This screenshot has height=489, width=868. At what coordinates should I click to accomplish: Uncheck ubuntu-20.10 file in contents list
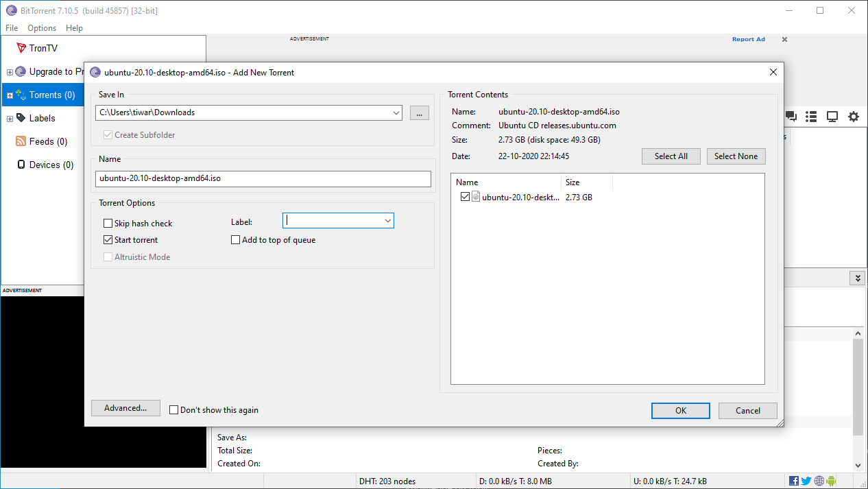pyautogui.click(x=466, y=198)
